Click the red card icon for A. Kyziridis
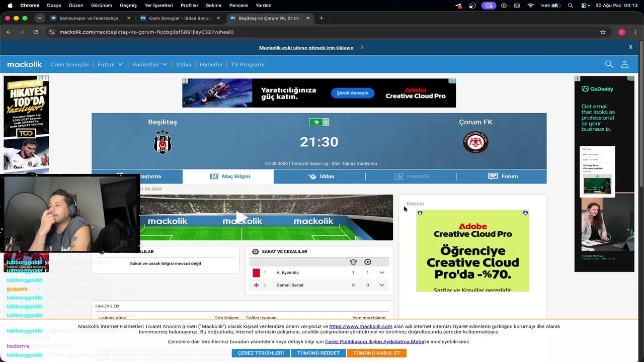Viewport: 644px width, 362px height. (x=256, y=273)
